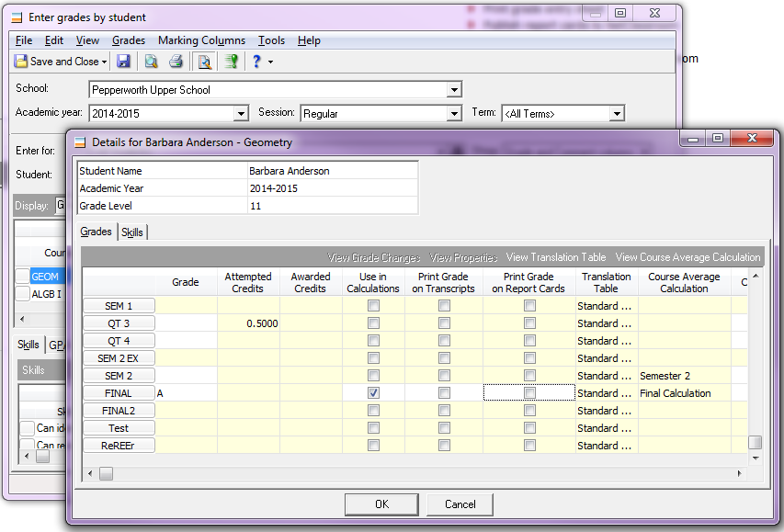Click the Translation Table column header
Viewport: 784px width, 532px height.
click(x=607, y=282)
